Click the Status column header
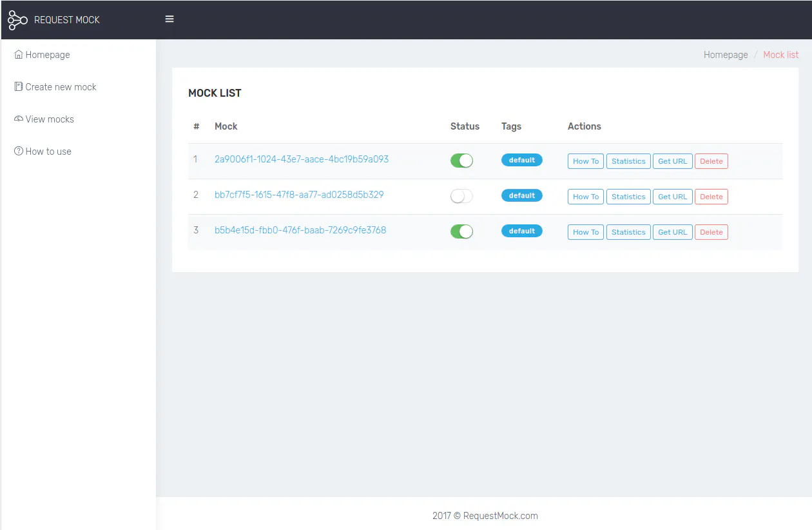Viewport: 812px width, 530px height. point(465,126)
